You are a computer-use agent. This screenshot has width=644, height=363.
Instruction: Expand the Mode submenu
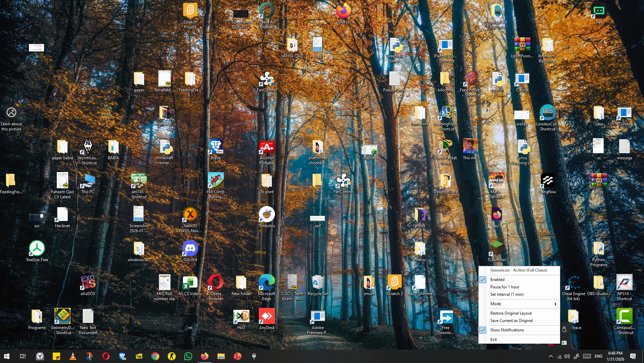point(522,304)
